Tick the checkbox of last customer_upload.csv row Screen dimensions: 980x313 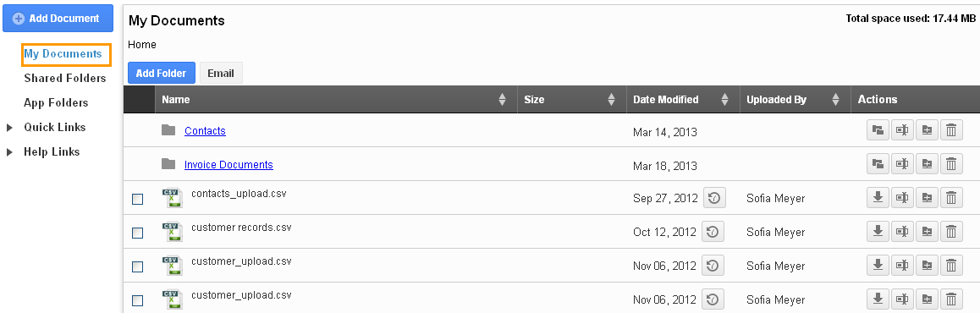click(x=137, y=300)
